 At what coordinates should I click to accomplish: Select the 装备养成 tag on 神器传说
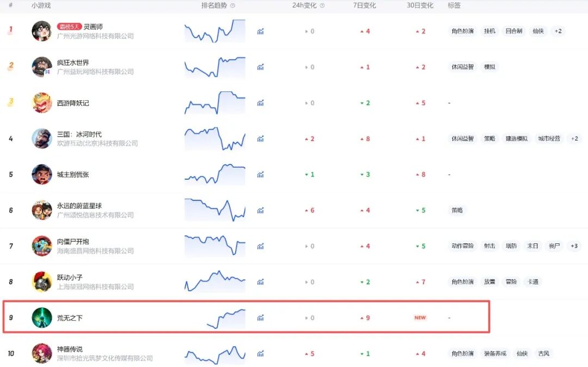click(495, 353)
